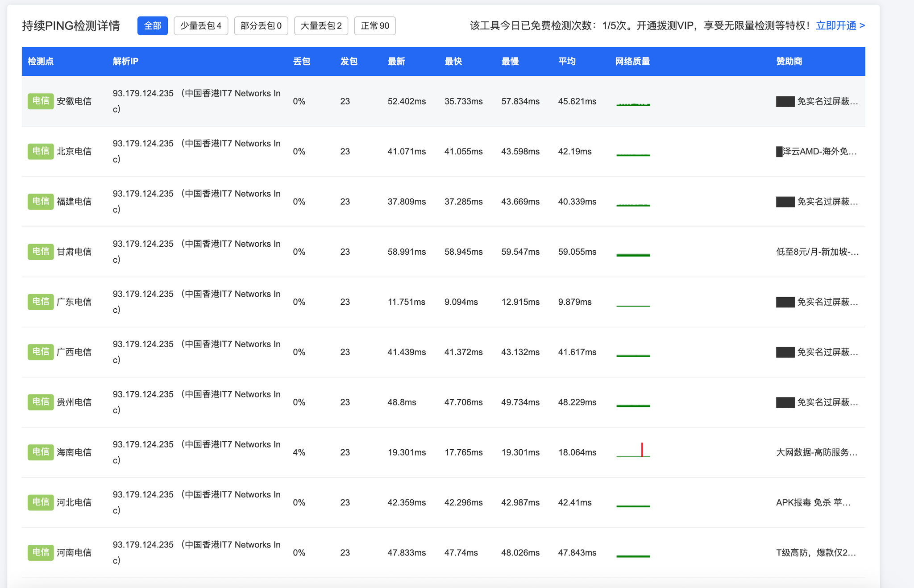Click the 电信 badge for 甘肃电信
The width and height of the screenshot is (914, 588).
pos(41,252)
